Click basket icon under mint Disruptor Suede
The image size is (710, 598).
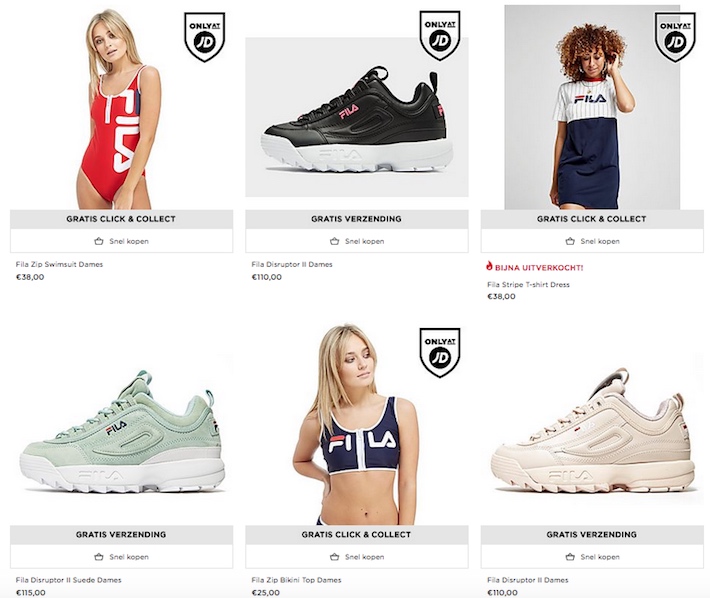click(99, 557)
